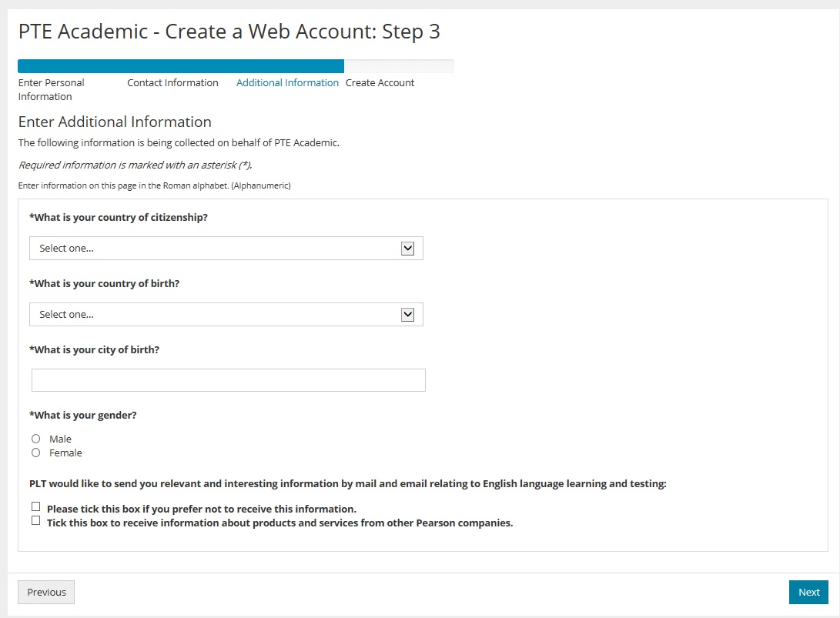The image size is (840, 618).
Task: Click the blue step progress bar
Action: coord(181,66)
